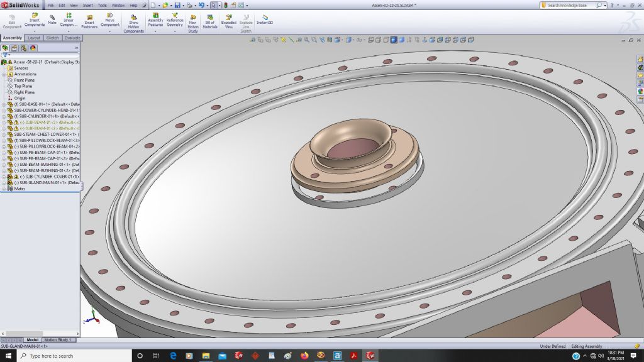Open the Tools menu
644x362 pixels.
[103, 6]
